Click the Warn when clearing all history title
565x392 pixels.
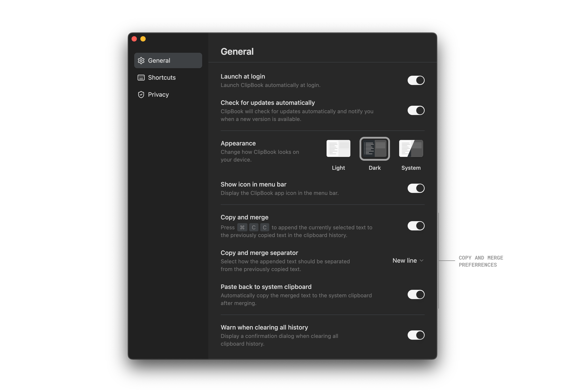click(264, 327)
